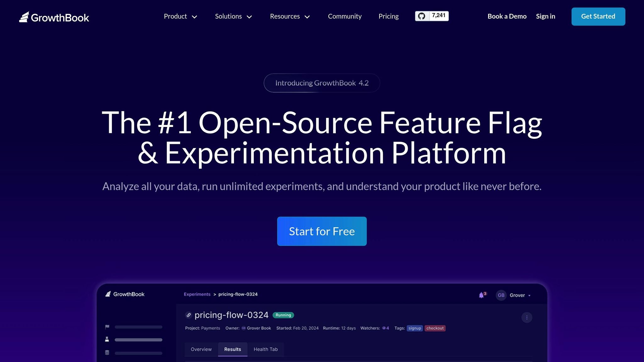The width and height of the screenshot is (644, 362).
Task: Click the watchers eye icon
Action: 384,328
